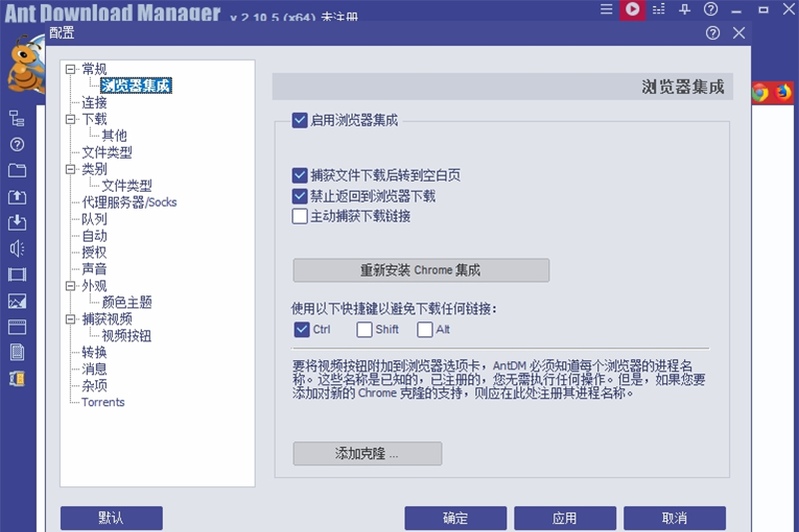Select 浏览器集成 in settings tree
The image size is (799, 532).
click(x=136, y=86)
